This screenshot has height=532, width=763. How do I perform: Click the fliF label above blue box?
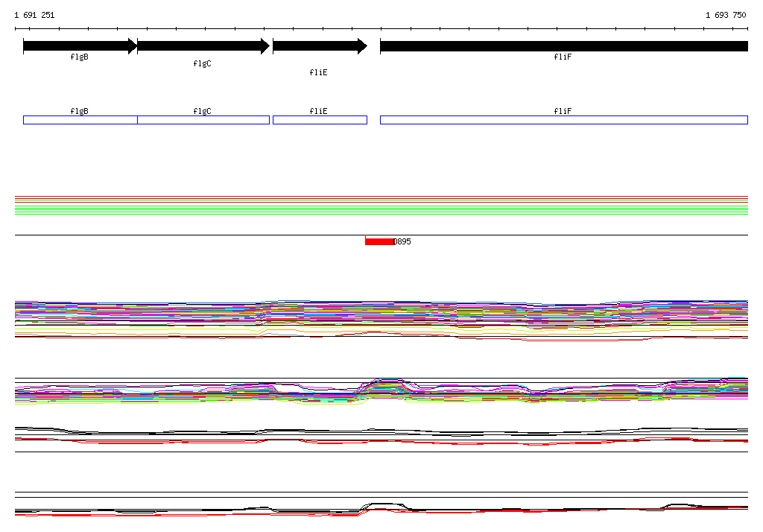[x=563, y=111]
